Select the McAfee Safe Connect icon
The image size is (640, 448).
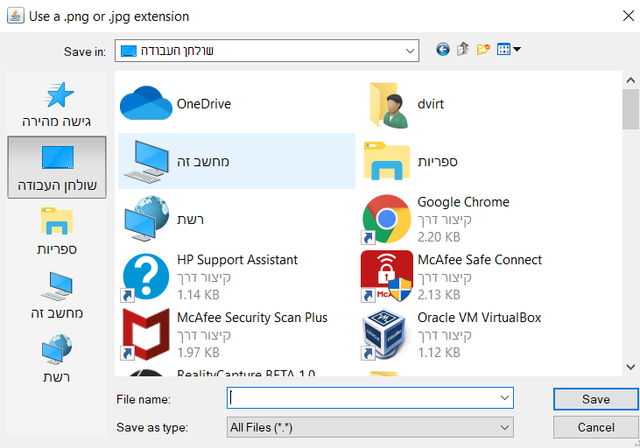pos(386,276)
